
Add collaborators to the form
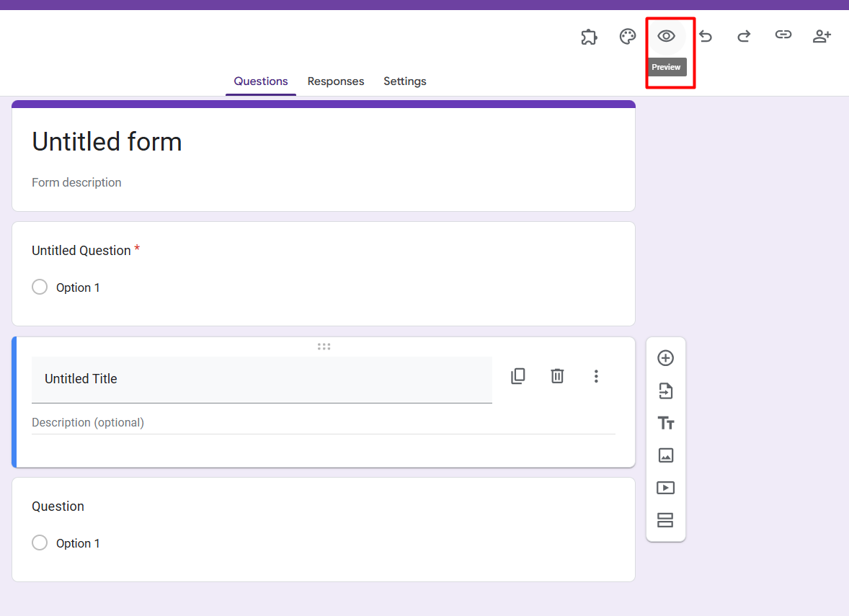click(821, 36)
